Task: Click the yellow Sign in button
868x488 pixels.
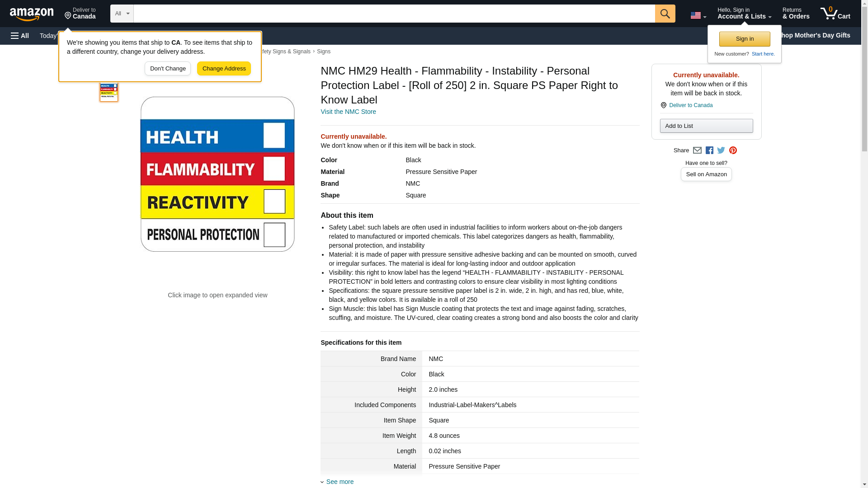Action: 745,39
